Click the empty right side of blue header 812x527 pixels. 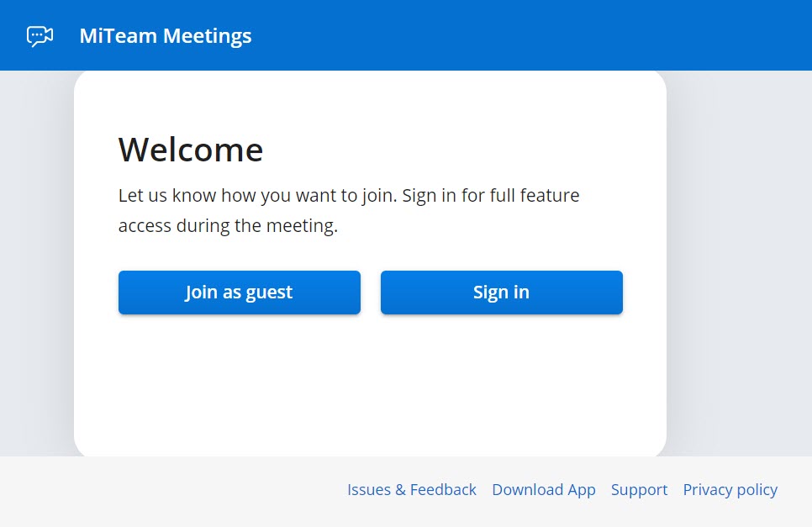588,36
